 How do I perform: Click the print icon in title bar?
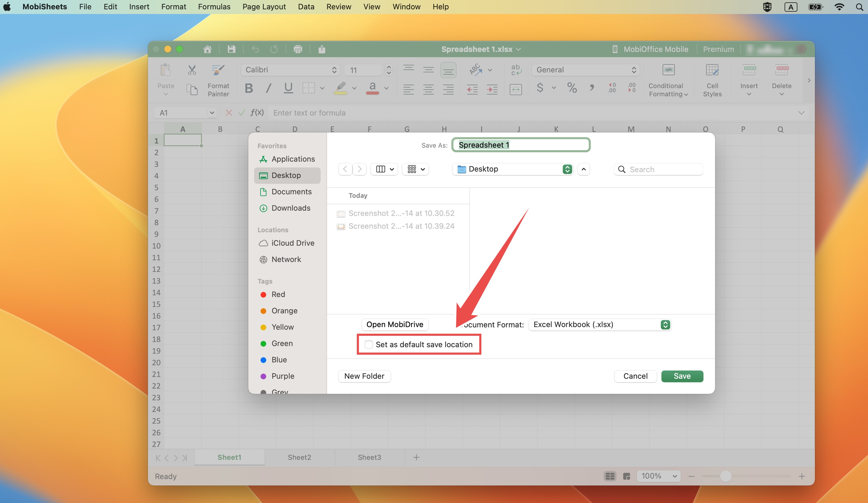pos(298,49)
